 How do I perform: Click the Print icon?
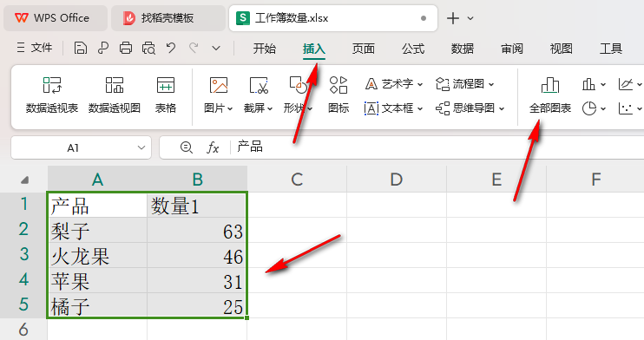126,48
